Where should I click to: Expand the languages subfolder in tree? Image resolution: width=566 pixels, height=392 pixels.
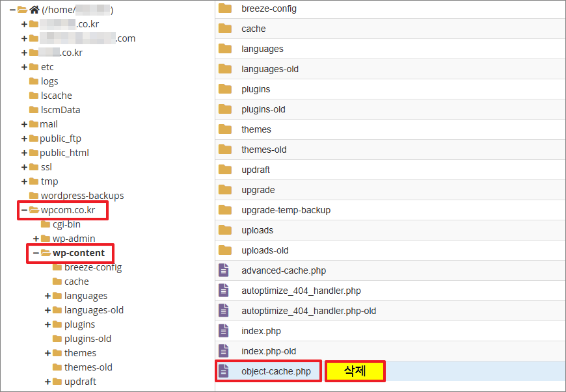click(48, 296)
